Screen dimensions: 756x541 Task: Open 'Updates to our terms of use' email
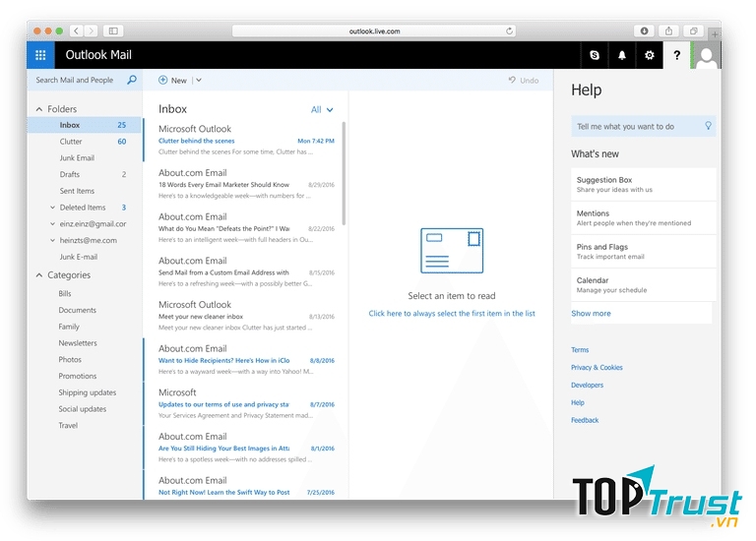tap(246, 403)
